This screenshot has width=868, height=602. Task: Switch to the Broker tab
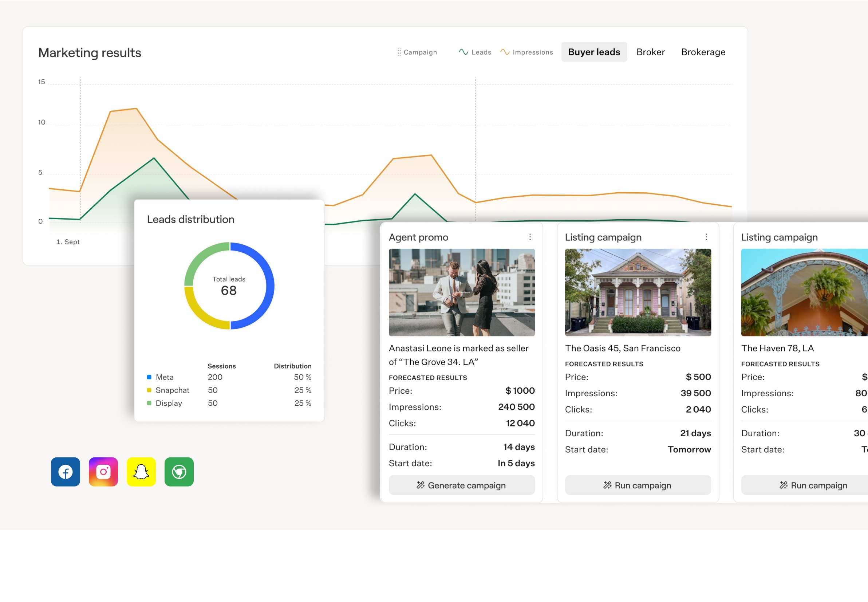tap(650, 52)
